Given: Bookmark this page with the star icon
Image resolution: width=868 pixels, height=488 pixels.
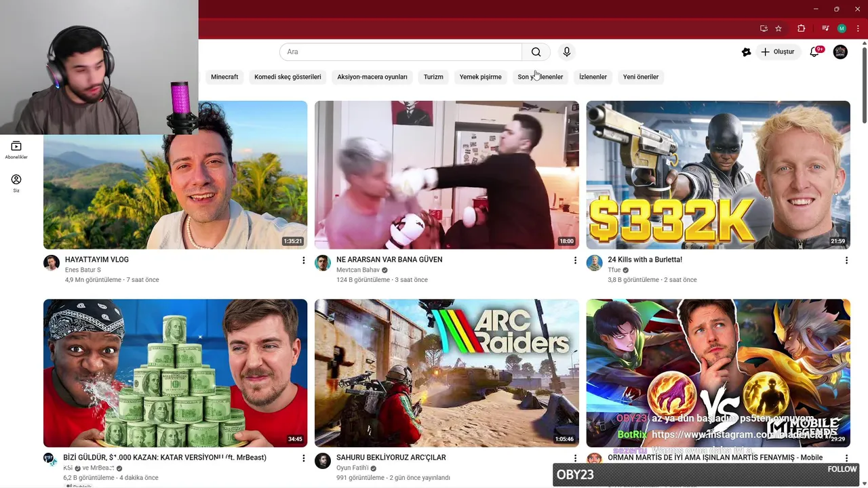Looking at the screenshot, I should [778, 28].
